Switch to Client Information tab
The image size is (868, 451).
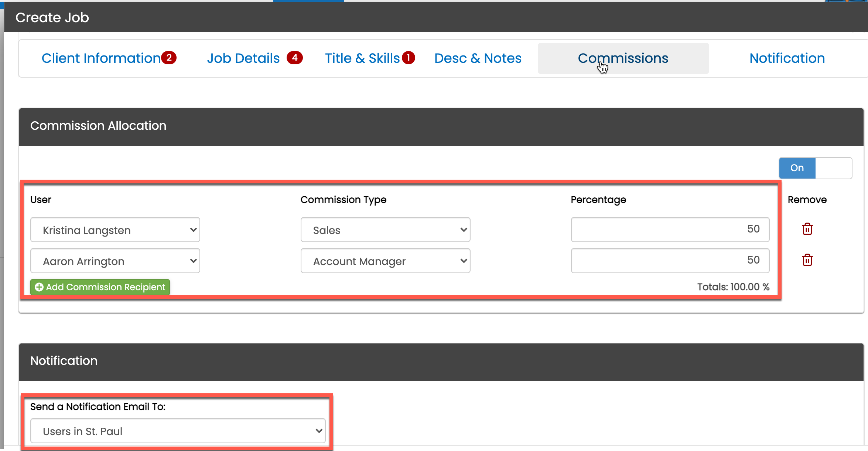pyautogui.click(x=101, y=58)
